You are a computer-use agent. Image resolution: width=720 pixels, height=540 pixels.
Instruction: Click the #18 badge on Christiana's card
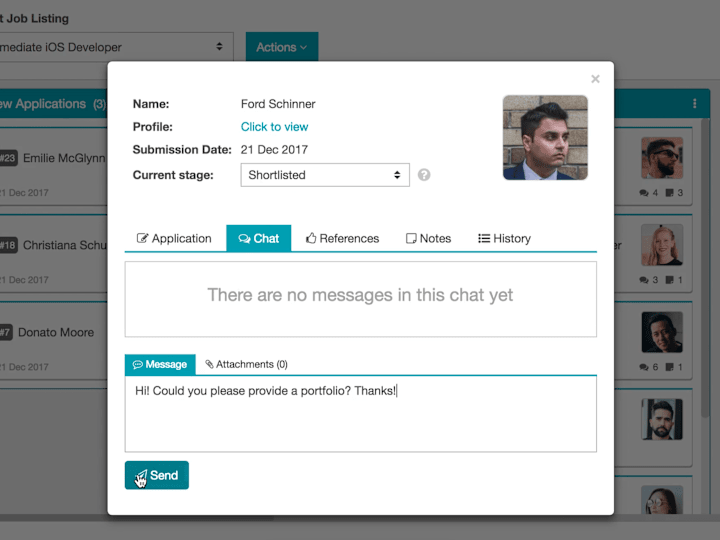8,245
